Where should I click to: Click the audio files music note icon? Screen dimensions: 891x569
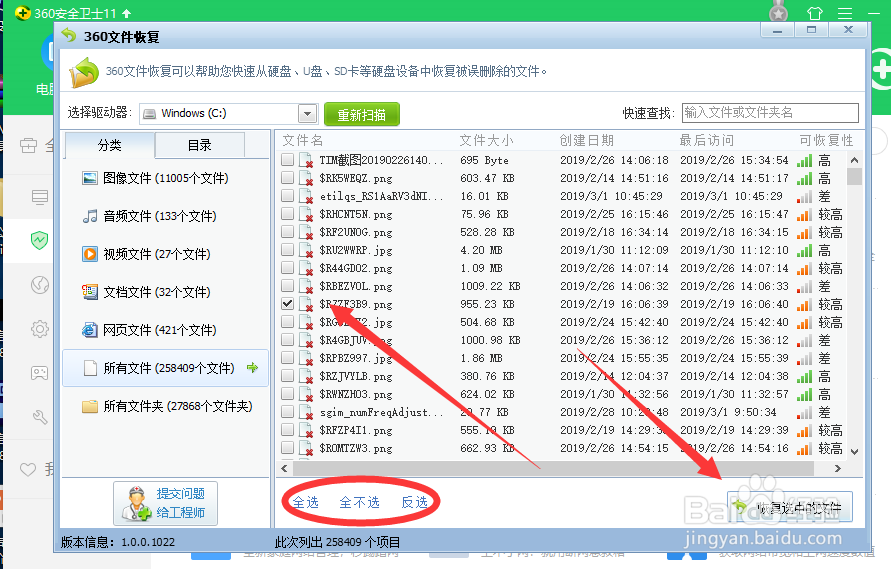(x=90, y=217)
